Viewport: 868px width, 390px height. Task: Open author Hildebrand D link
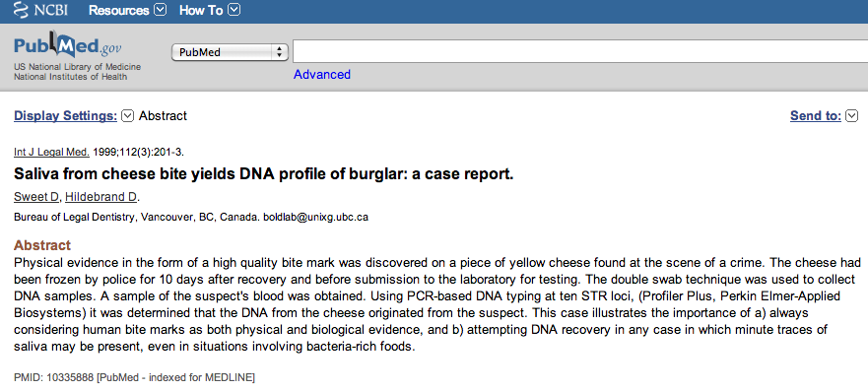[x=101, y=196]
